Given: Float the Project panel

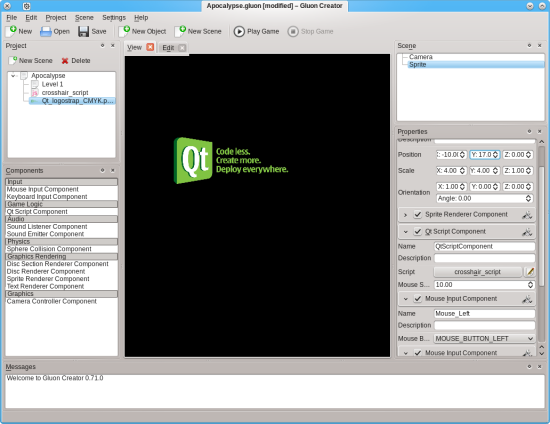Looking at the screenshot, I should pyautogui.click(x=102, y=45).
